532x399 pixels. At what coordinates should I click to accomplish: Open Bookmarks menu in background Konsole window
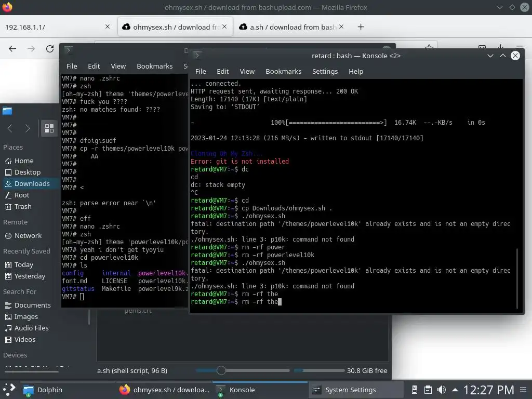tap(154, 66)
